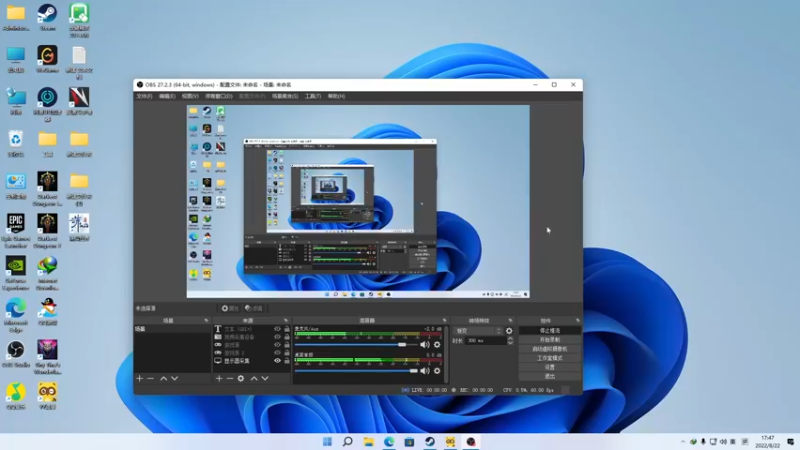Screen dimensions: 800x450
Task: Open mic/Aux audio settings gear
Action: [437, 345]
